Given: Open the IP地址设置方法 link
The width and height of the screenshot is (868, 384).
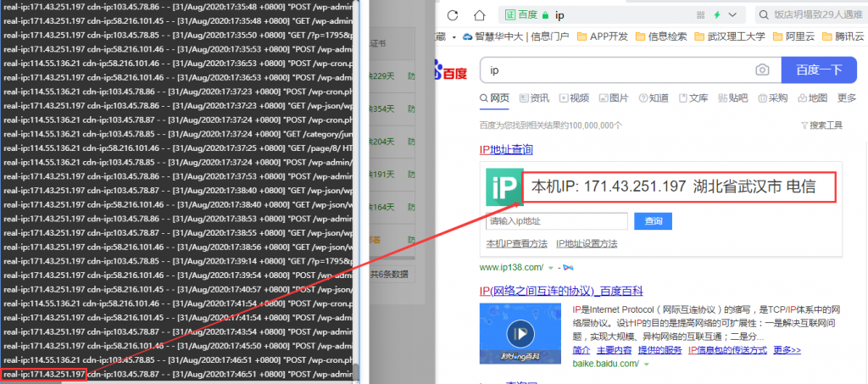Looking at the screenshot, I should (587, 243).
